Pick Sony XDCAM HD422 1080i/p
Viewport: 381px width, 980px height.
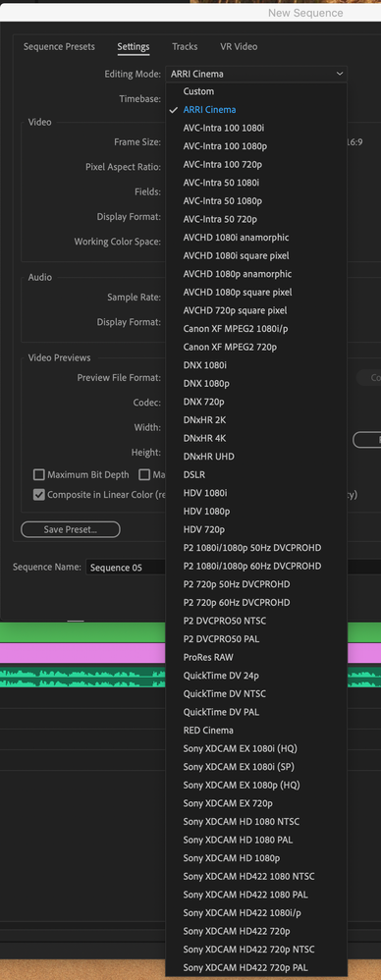click(256, 913)
